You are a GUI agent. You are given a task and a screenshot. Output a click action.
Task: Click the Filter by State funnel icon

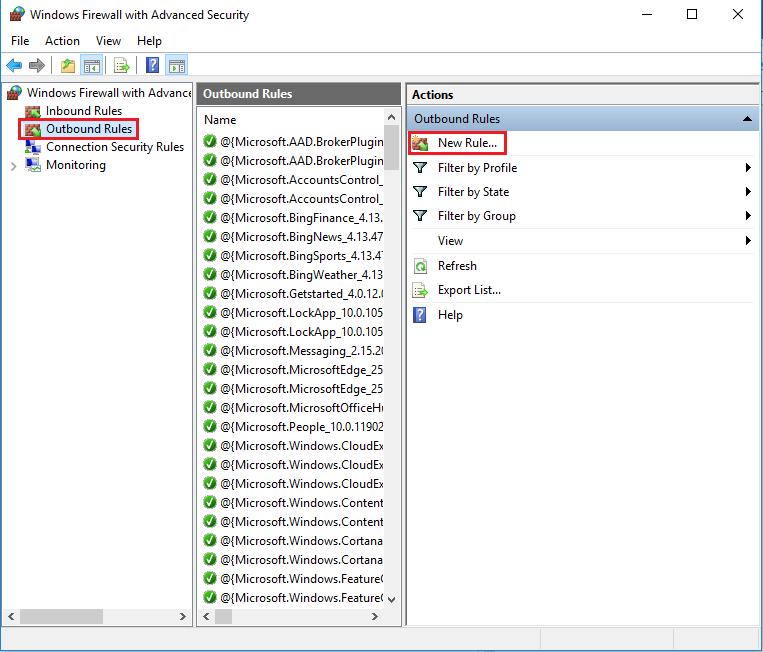(x=420, y=192)
